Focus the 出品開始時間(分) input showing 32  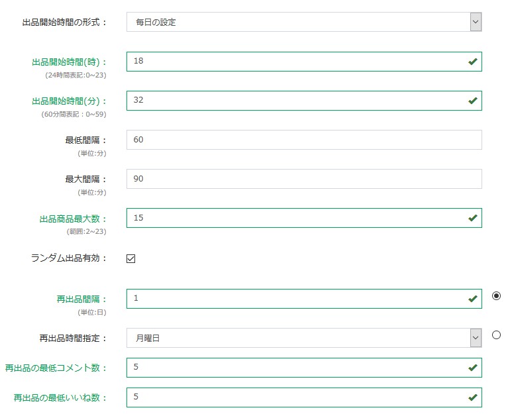point(291,101)
